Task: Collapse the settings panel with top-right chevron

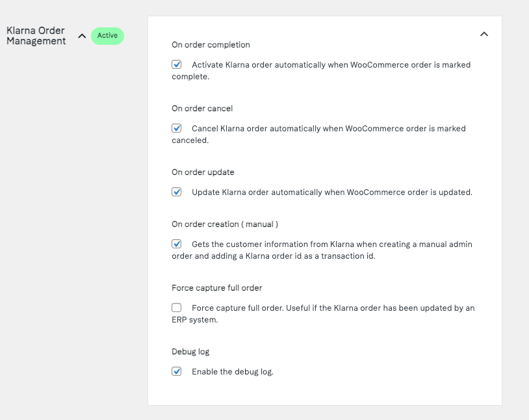Action: [x=484, y=34]
